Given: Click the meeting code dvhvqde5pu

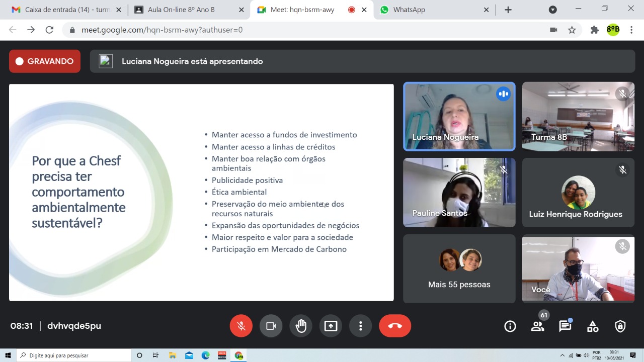Looking at the screenshot, I should pyautogui.click(x=74, y=326).
